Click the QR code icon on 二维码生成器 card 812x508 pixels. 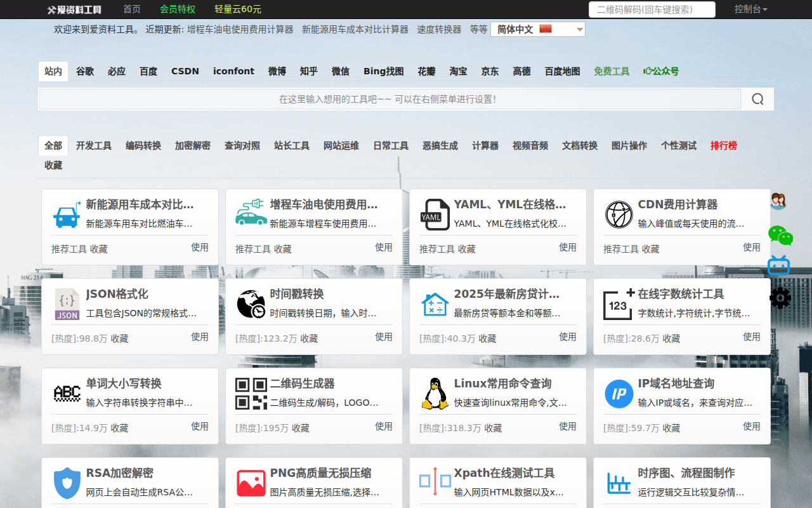click(251, 394)
